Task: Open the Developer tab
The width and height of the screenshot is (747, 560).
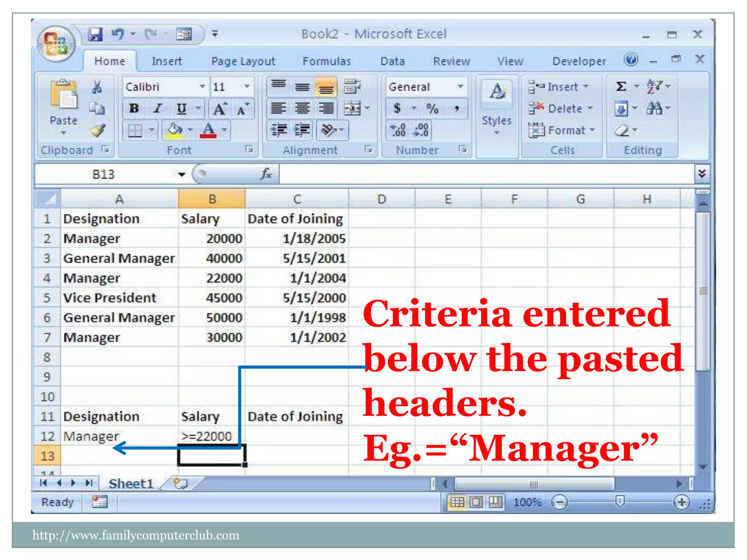Action: [x=579, y=61]
